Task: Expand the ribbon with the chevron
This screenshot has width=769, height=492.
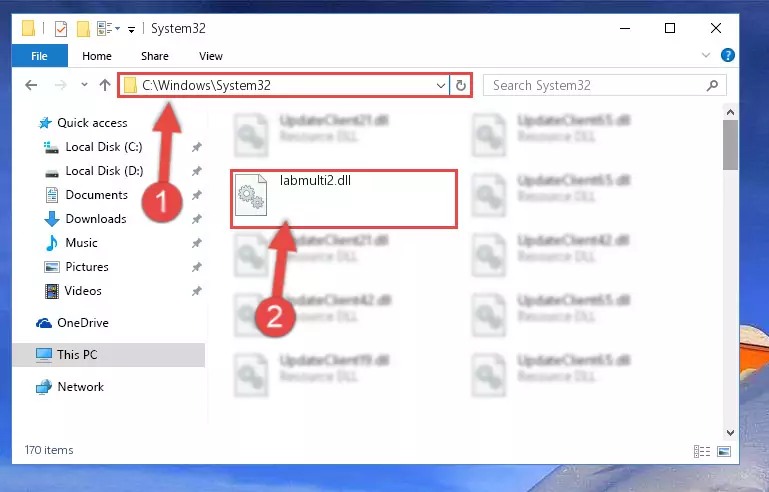Action: (x=706, y=55)
